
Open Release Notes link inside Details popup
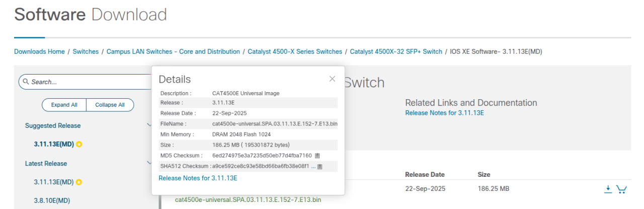pyautogui.click(x=198, y=178)
